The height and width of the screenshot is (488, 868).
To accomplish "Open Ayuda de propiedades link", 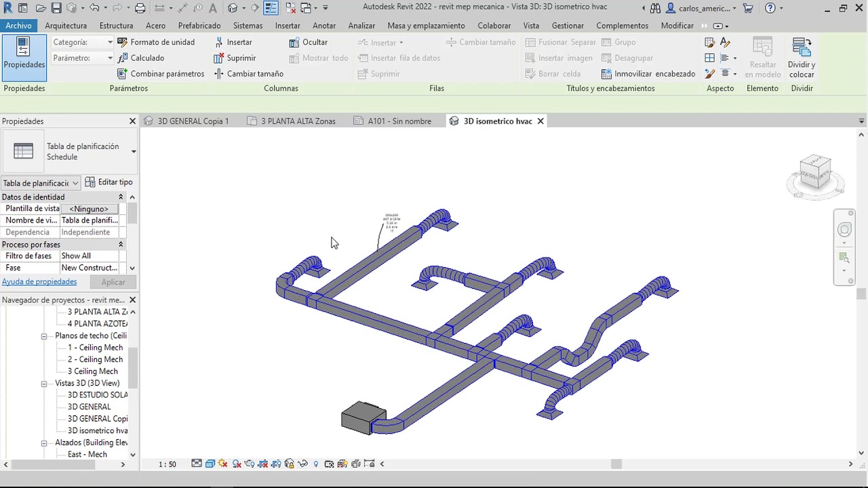I will 39,282.
